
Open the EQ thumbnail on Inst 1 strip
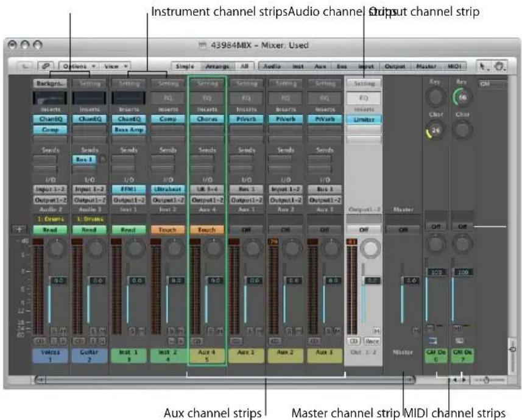point(129,98)
